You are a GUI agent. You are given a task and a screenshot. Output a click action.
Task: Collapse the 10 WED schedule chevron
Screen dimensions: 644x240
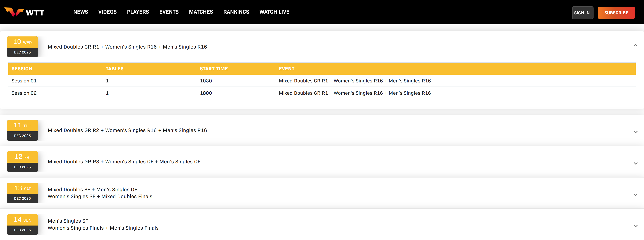(x=635, y=45)
